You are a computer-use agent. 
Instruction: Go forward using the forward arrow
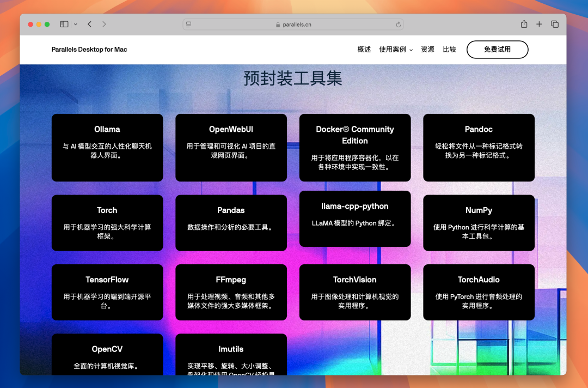click(x=104, y=24)
